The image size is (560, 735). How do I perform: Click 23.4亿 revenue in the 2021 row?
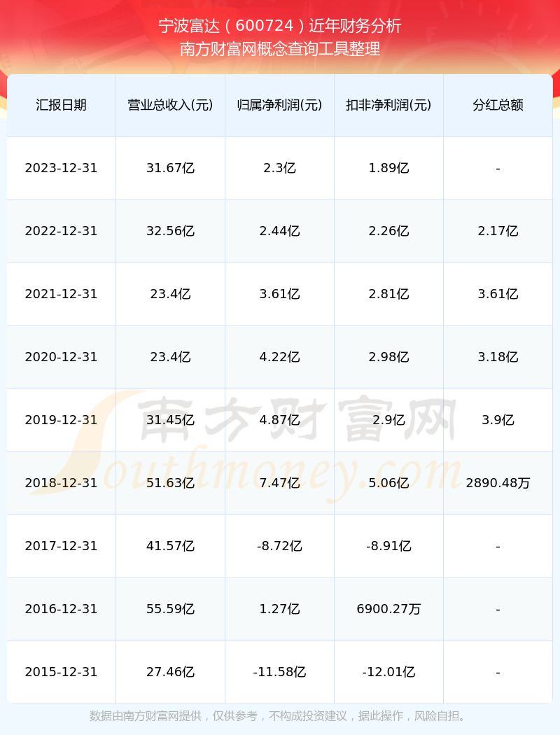[x=171, y=294]
